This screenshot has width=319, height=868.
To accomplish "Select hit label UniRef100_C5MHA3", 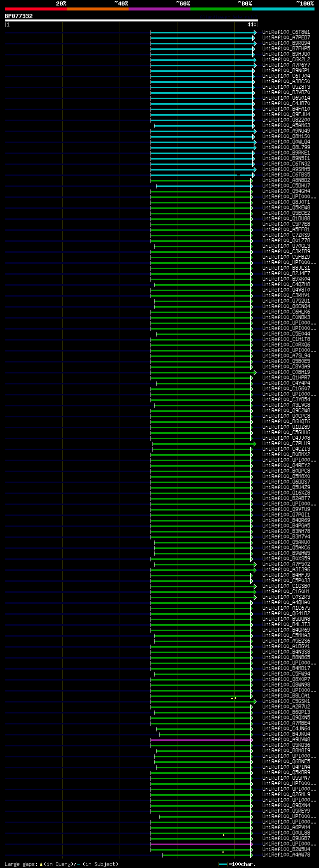I will click(x=286, y=636).
